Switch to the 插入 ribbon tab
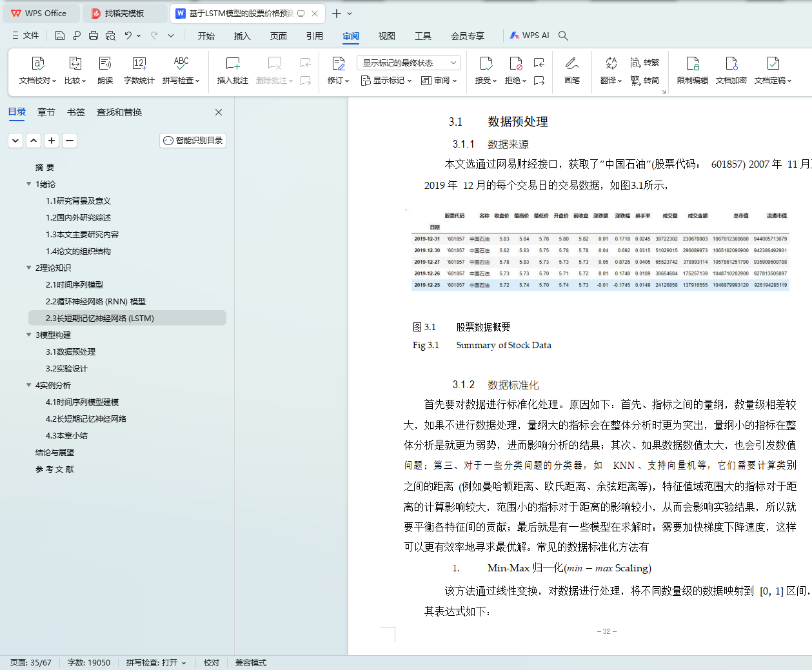 (243, 36)
